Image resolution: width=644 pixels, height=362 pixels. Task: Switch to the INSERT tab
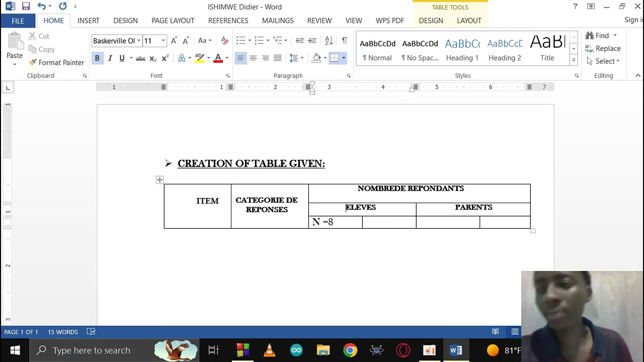pyautogui.click(x=89, y=21)
